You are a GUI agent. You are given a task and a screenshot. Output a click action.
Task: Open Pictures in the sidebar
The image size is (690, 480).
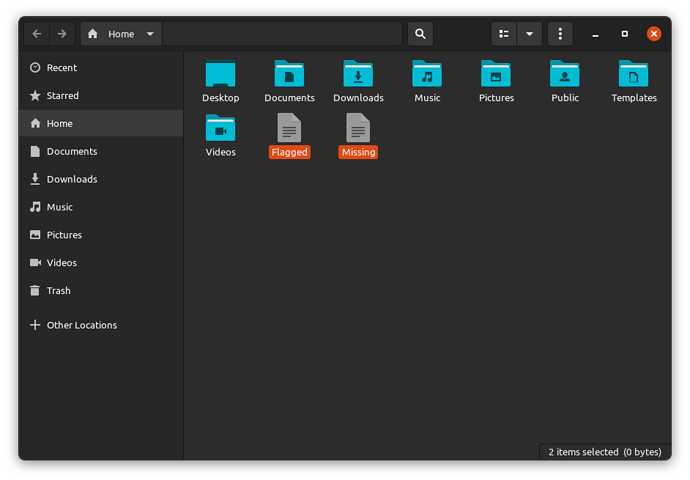pos(101,235)
